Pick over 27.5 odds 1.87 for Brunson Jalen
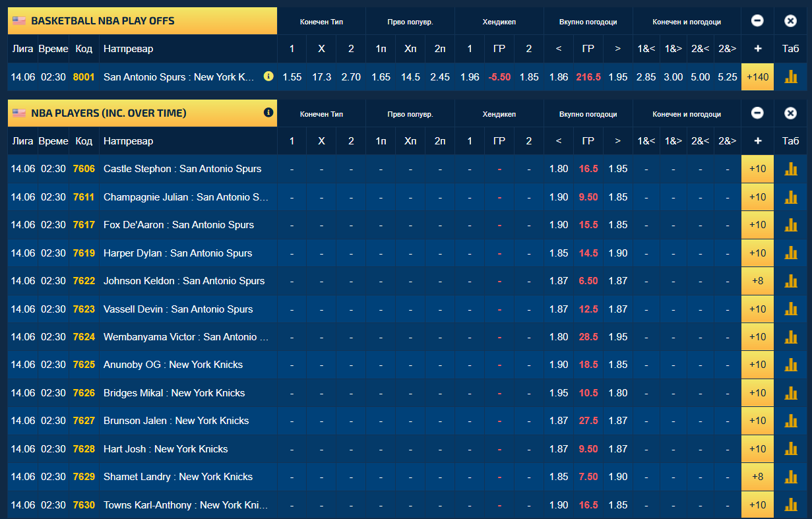This screenshot has height=519, width=812. pos(618,421)
